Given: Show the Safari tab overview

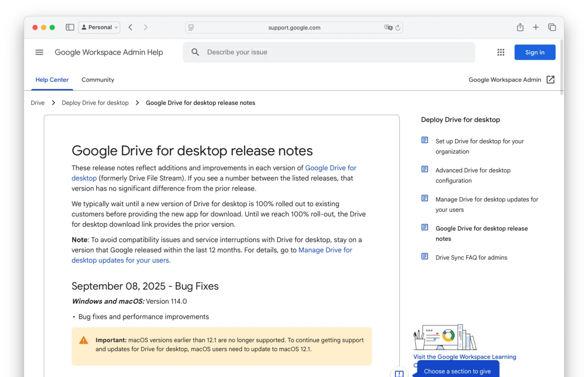Looking at the screenshot, I should [x=552, y=27].
